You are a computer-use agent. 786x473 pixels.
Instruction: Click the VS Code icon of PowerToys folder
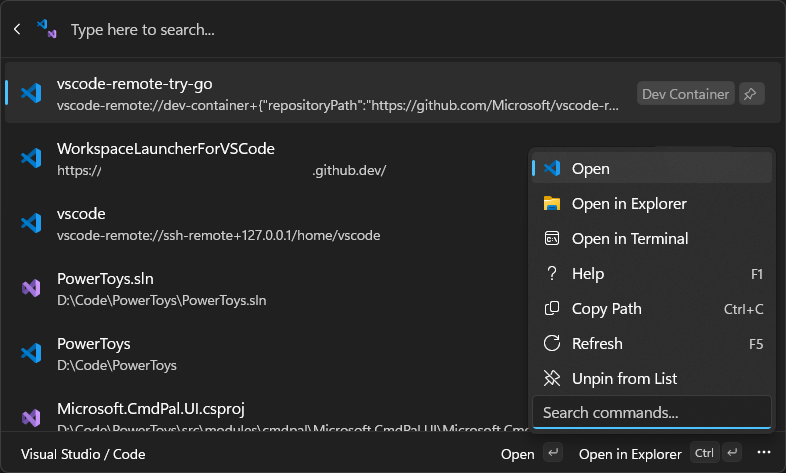click(x=31, y=353)
